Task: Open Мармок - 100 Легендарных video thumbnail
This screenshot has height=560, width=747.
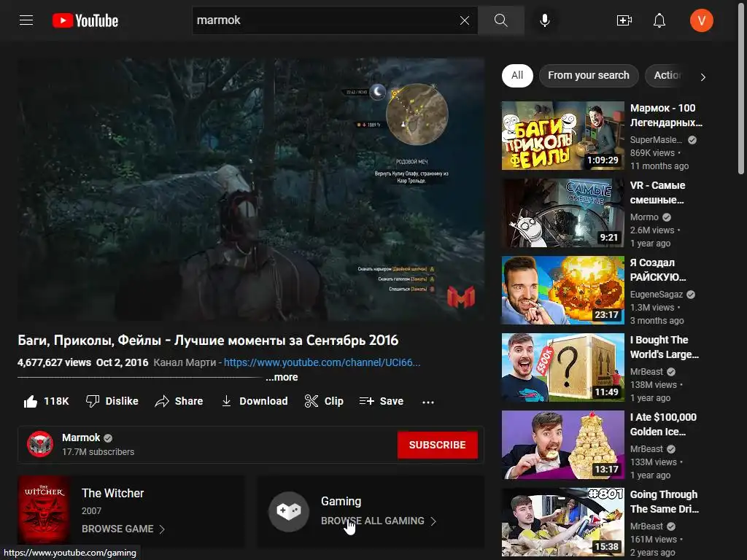Action: point(562,135)
